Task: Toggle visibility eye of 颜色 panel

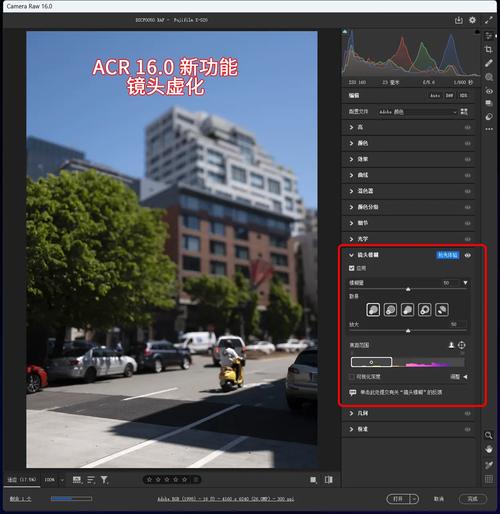Action: 468,143
